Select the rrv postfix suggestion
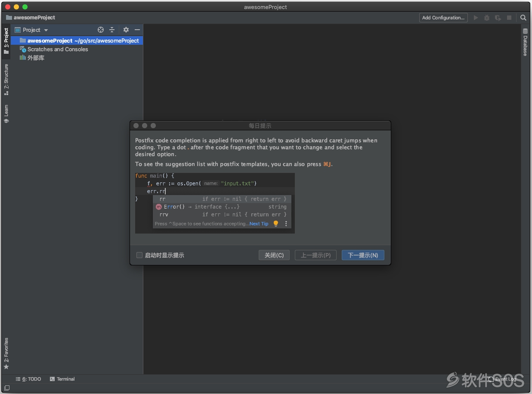Image resolution: width=532 pixels, height=394 pixels. click(222, 214)
